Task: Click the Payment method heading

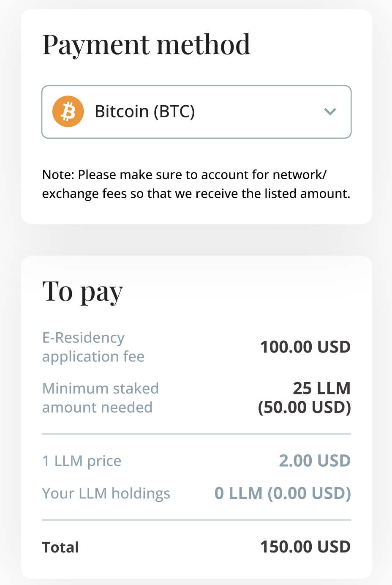Action: click(x=146, y=44)
